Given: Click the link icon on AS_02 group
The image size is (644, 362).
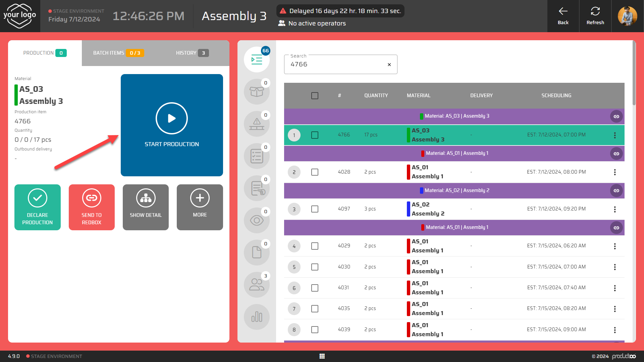Looking at the screenshot, I should click(x=616, y=190).
